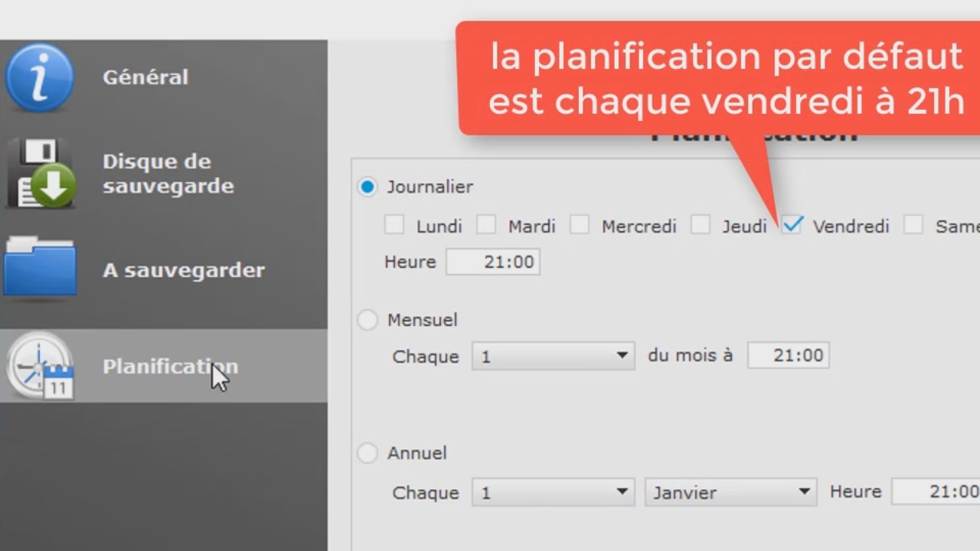Screen dimensions: 980x551
Task: Click the blue Général info icon
Action: coord(40,77)
